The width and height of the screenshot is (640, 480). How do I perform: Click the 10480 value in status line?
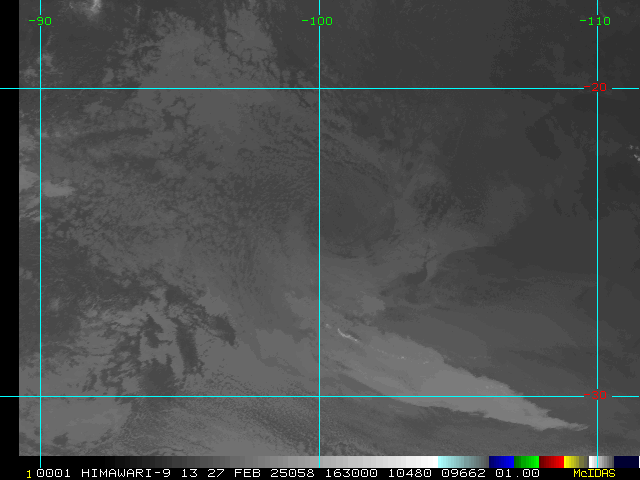pos(409,473)
